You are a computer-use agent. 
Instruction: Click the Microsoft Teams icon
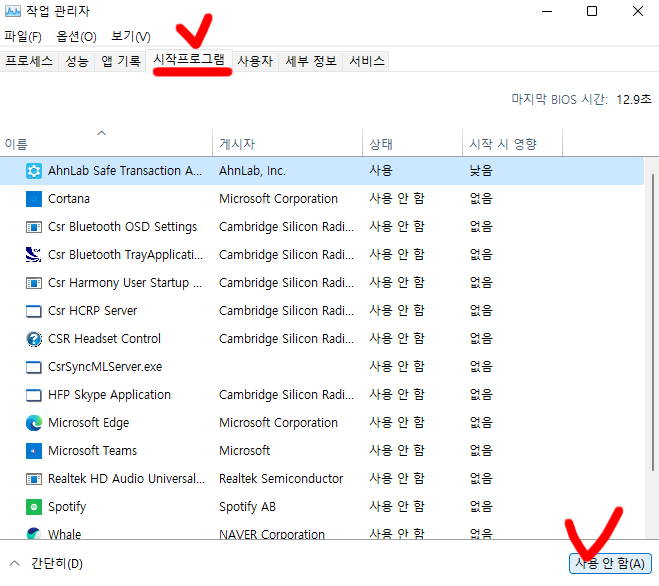click(34, 451)
